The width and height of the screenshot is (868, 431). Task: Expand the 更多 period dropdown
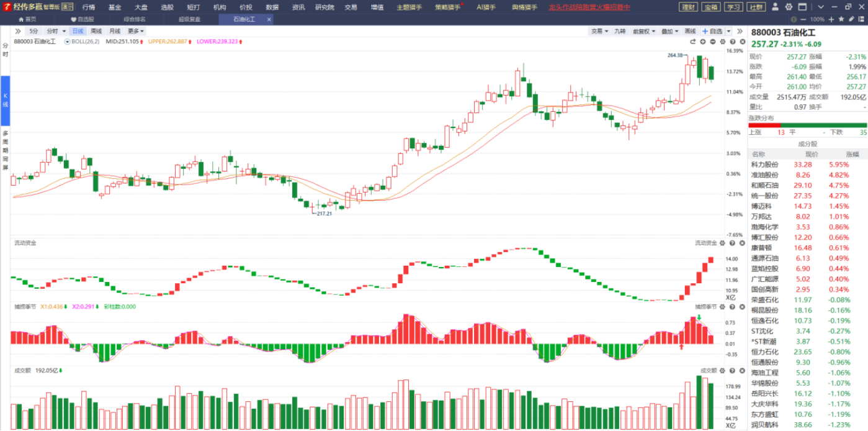click(x=136, y=31)
